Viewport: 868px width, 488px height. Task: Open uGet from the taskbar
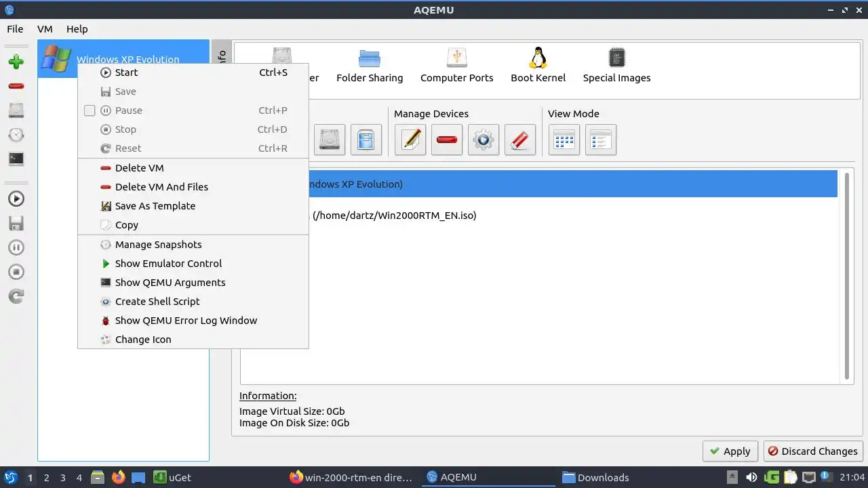coord(172,477)
